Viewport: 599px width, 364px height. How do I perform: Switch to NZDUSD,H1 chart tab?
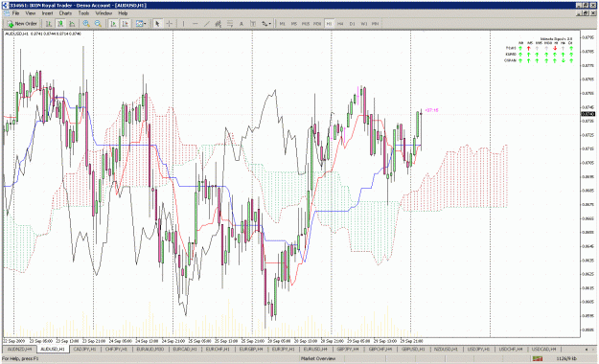click(x=446, y=349)
